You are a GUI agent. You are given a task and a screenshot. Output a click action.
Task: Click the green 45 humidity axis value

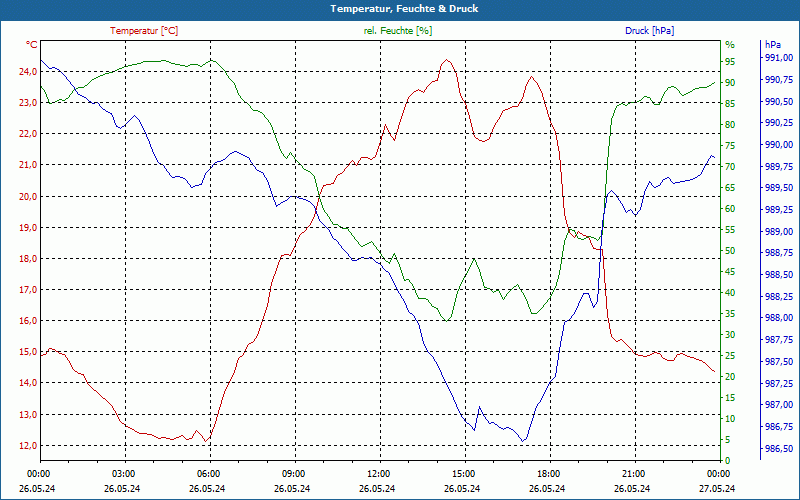pos(730,271)
